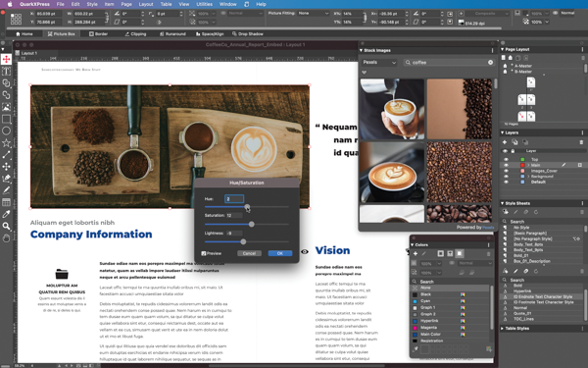Select the Table tool
This screenshot has height=368, width=588.
click(x=7, y=202)
